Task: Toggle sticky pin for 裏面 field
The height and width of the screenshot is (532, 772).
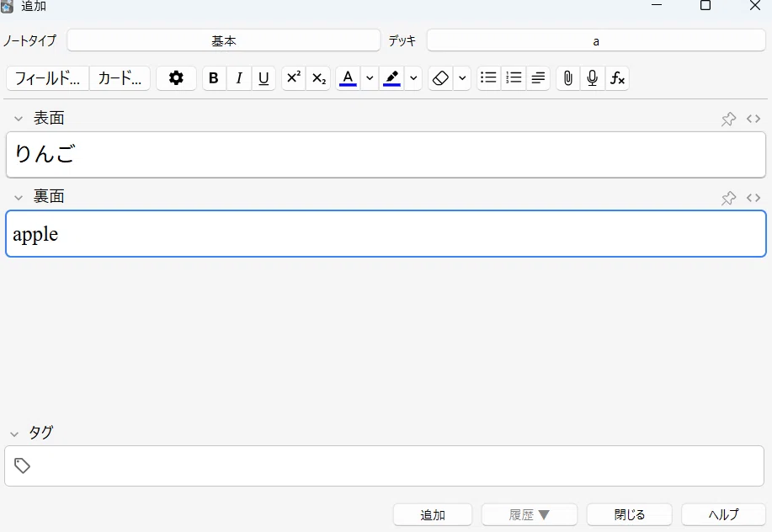Action: (x=729, y=198)
